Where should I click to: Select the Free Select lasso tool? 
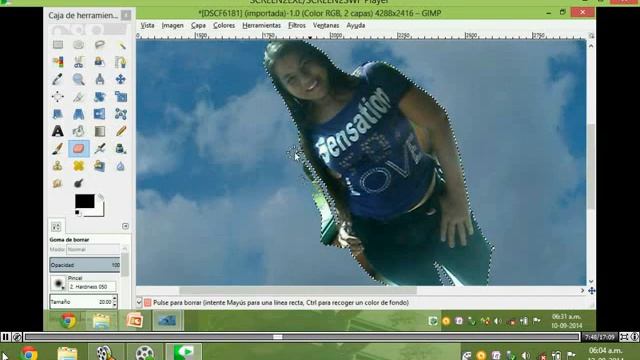(100, 44)
